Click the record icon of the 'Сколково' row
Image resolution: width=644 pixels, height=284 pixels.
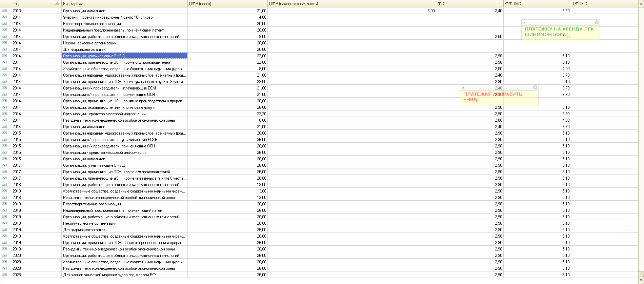click(4, 17)
